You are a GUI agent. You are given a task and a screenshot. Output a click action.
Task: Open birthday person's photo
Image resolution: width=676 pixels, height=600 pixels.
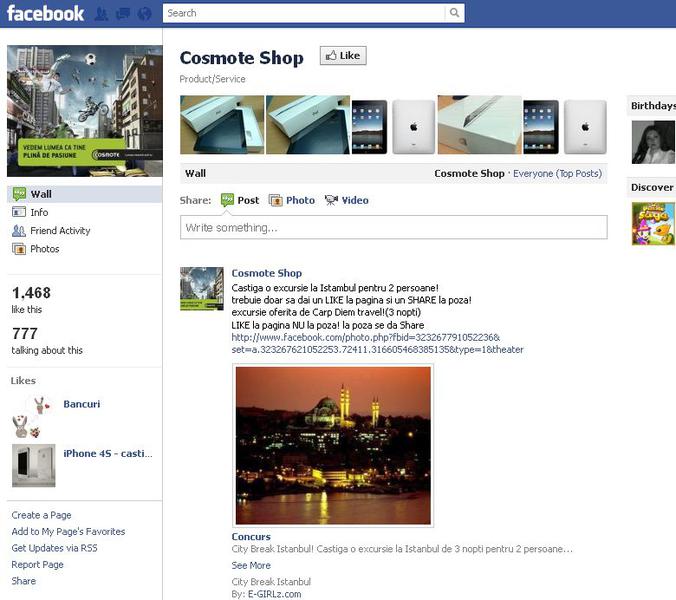(x=654, y=142)
